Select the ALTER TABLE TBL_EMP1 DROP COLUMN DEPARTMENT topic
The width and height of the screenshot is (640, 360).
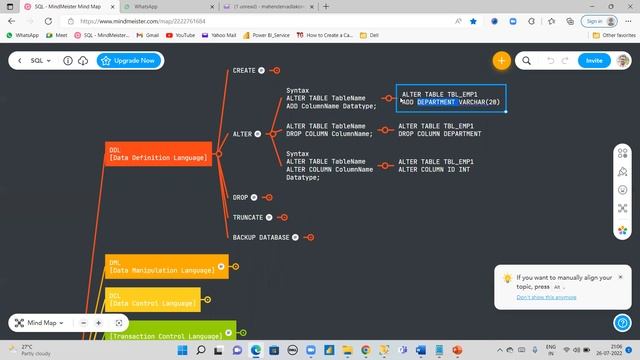[440, 130]
